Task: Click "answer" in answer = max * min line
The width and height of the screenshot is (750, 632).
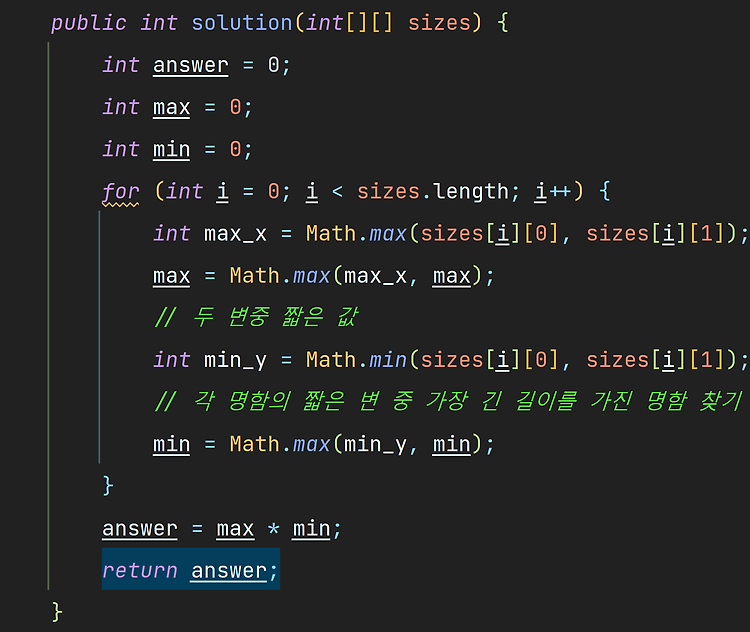Action: [140, 529]
